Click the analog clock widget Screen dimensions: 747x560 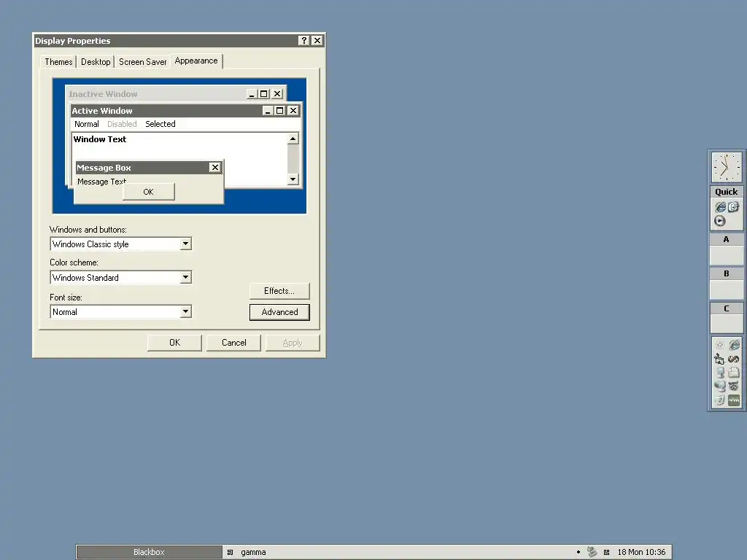[727, 167]
